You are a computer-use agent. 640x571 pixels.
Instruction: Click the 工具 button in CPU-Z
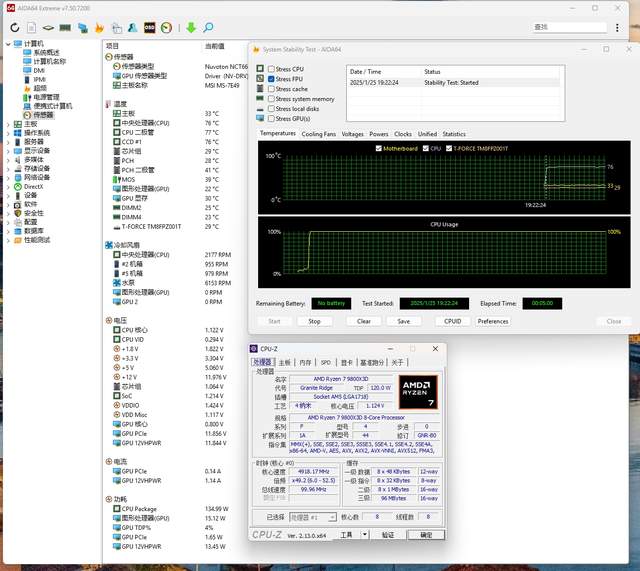pyautogui.click(x=347, y=534)
